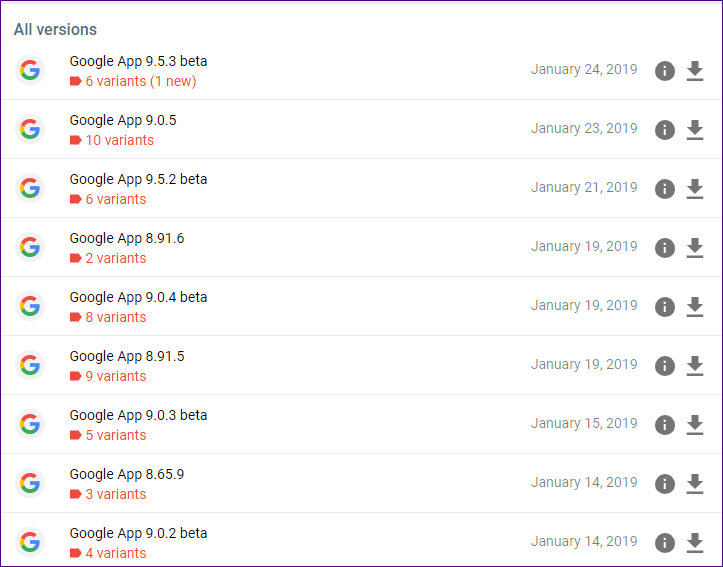Select 6 variants (1 new) link
Image resolution: width=723 pixels, height=567 pixels.
click(x=141, y=81)
